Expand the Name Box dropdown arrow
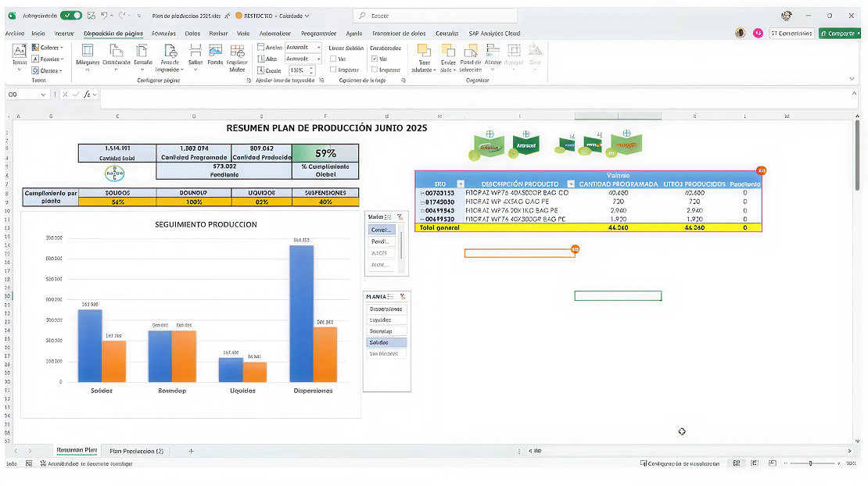The height and width of the screenshot is (486, 868). [x=43, y=95]
